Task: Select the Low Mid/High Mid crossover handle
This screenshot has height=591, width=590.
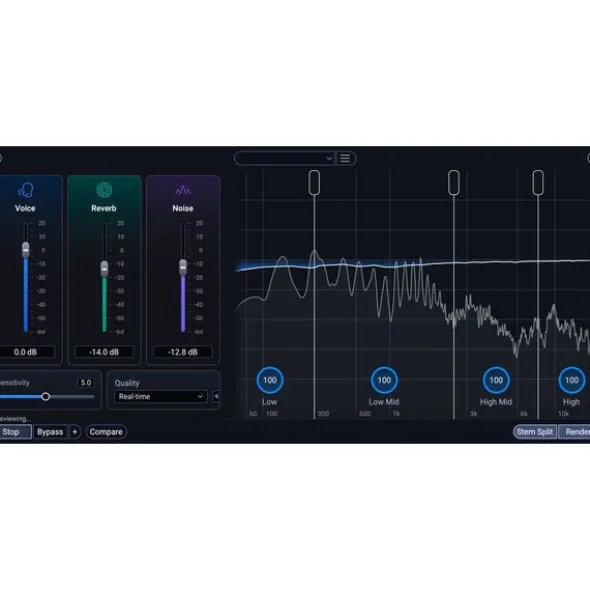Action: pos(454,183)
